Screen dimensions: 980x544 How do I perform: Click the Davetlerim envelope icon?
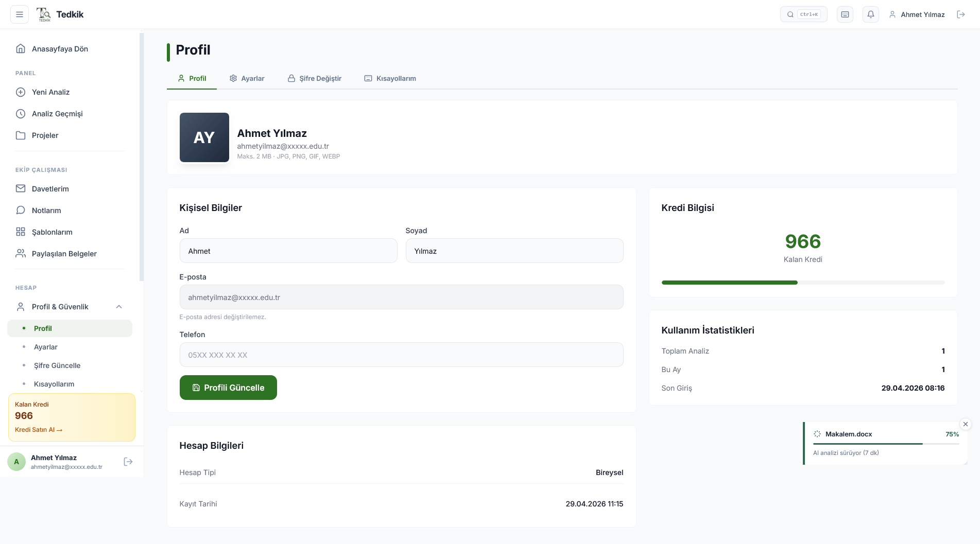[x=21, y=188]
